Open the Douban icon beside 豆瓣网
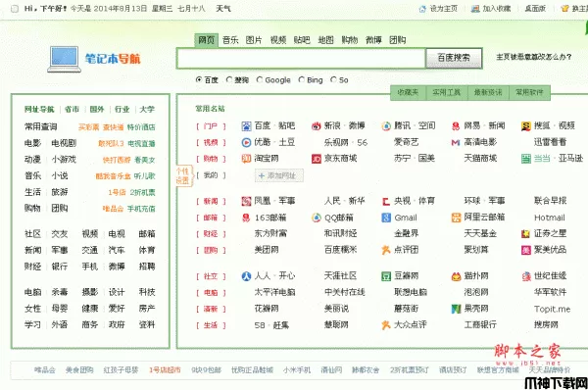 tap(386, 276)
